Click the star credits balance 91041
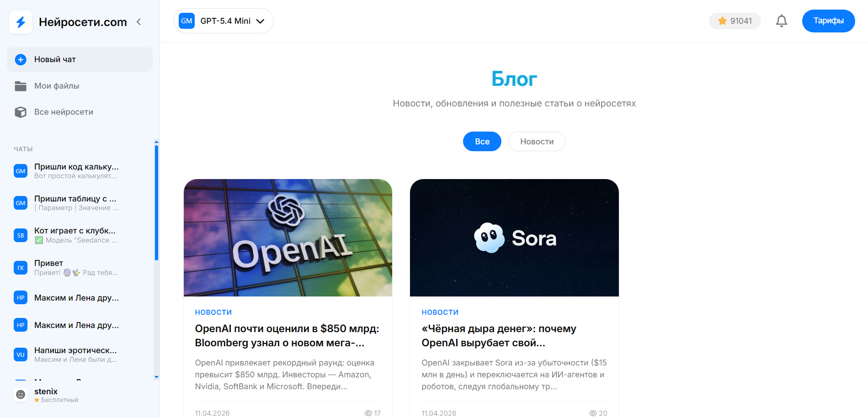Image resolution: width=868 pixels, height=418 pixels. 735,21
